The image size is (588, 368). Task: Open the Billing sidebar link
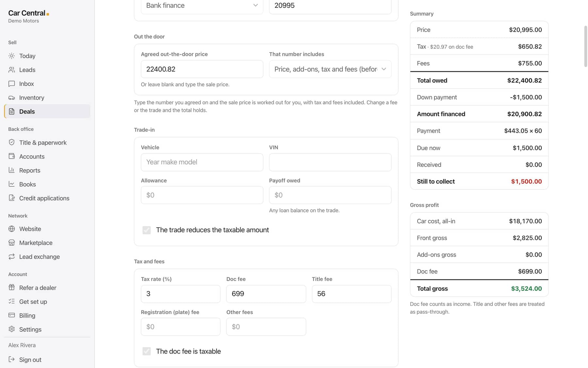pos(47,315)
